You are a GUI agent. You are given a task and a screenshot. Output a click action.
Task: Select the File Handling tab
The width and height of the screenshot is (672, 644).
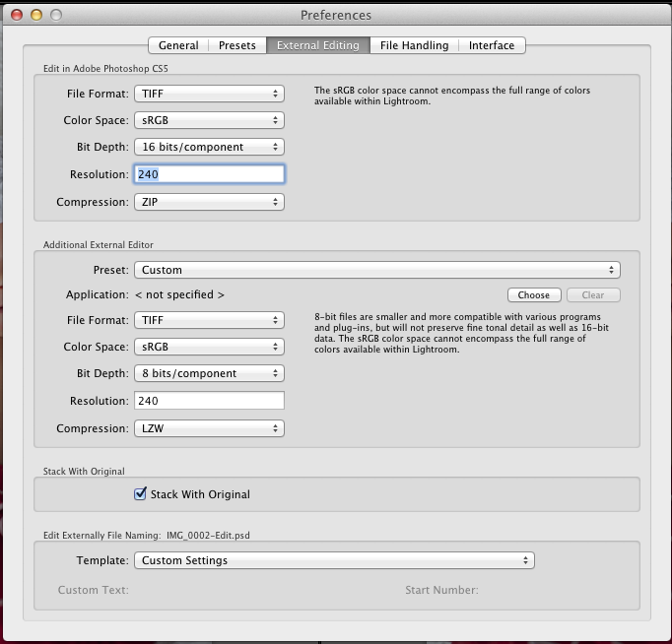coord(414,45)
